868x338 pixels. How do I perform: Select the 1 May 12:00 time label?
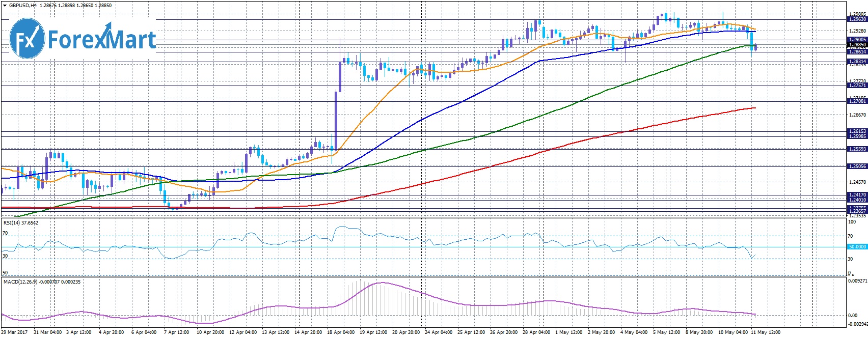pyautogui.click(x=568, y=332)
